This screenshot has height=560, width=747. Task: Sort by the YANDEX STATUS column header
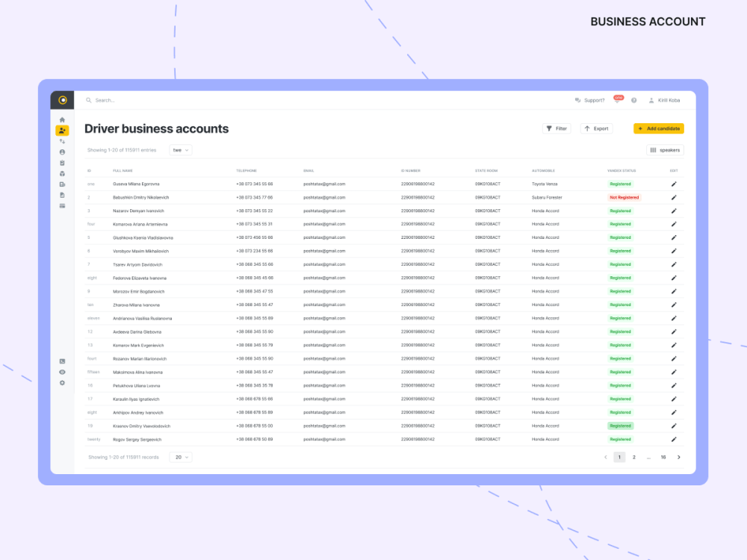[622, 170]
